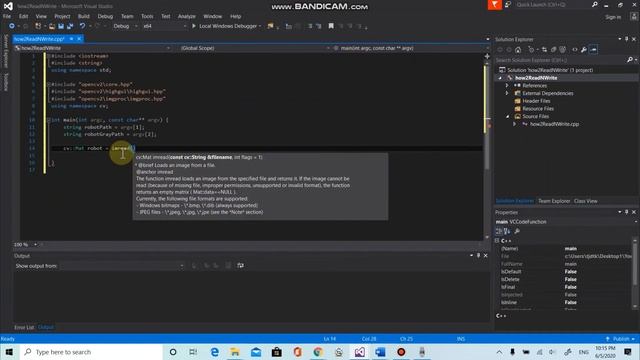
Task: Open Microsoft Edge from taskbar
Action: tap(214, 352)
